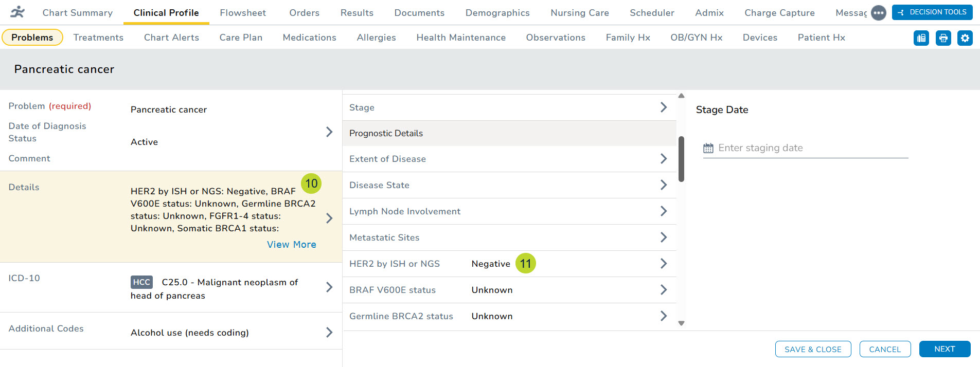This screenshot has width=980, height=367.
Task: Click the calendar icon for staging date
Action: tap(708, 148)
